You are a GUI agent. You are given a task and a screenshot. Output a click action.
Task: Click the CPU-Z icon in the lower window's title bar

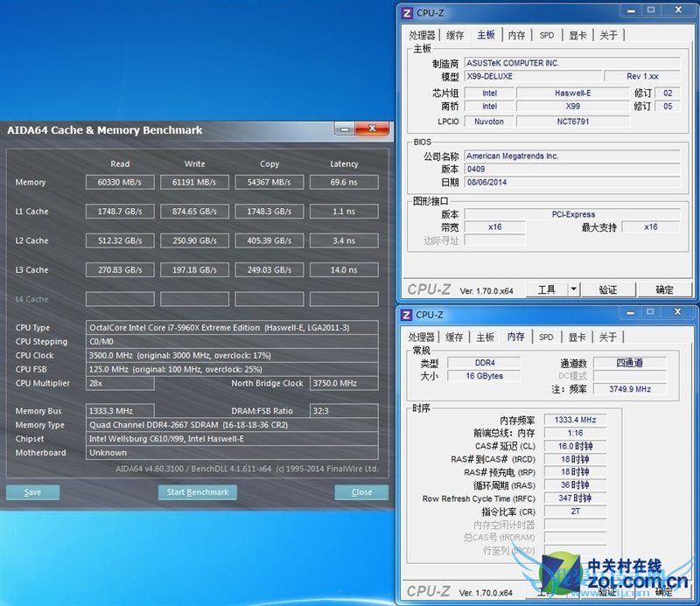click(406, 314)
